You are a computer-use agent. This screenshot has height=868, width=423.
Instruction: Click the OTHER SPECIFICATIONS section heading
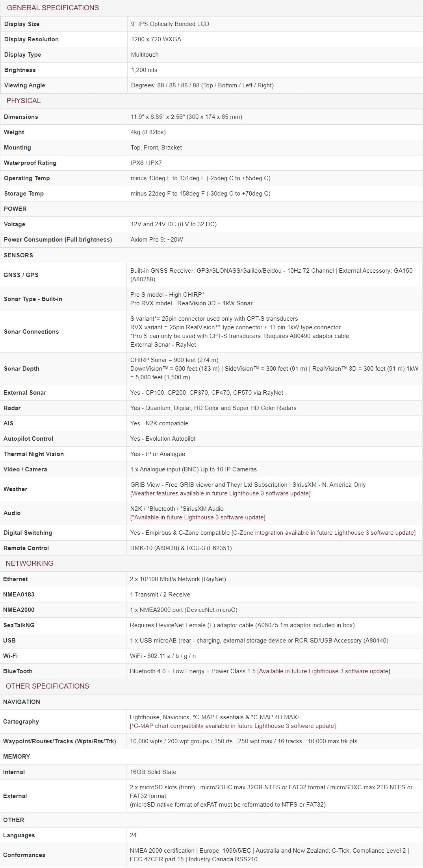coord(47,686)
